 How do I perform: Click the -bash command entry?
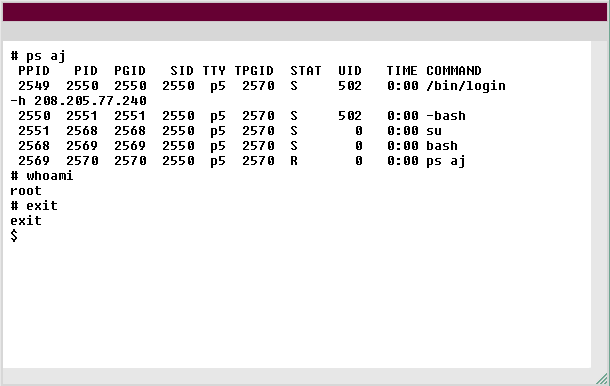[x=446, y=116]
